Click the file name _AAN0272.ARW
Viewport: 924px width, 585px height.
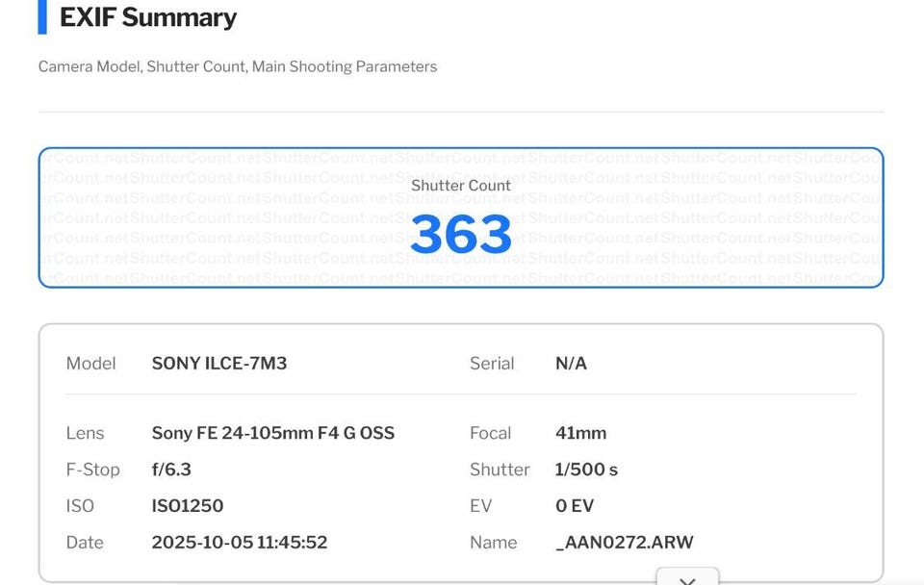[x=625, y=543]
